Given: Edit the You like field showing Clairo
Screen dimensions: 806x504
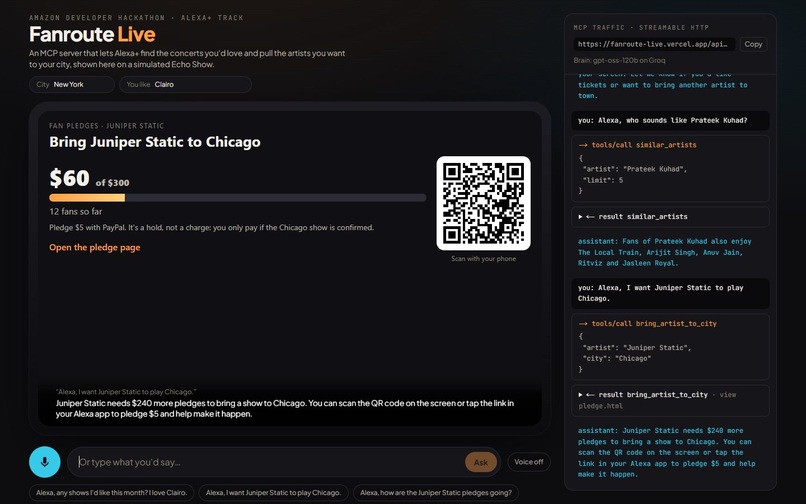Looking at the screenshot, I should pyautogui.click(x=185, y=84).
